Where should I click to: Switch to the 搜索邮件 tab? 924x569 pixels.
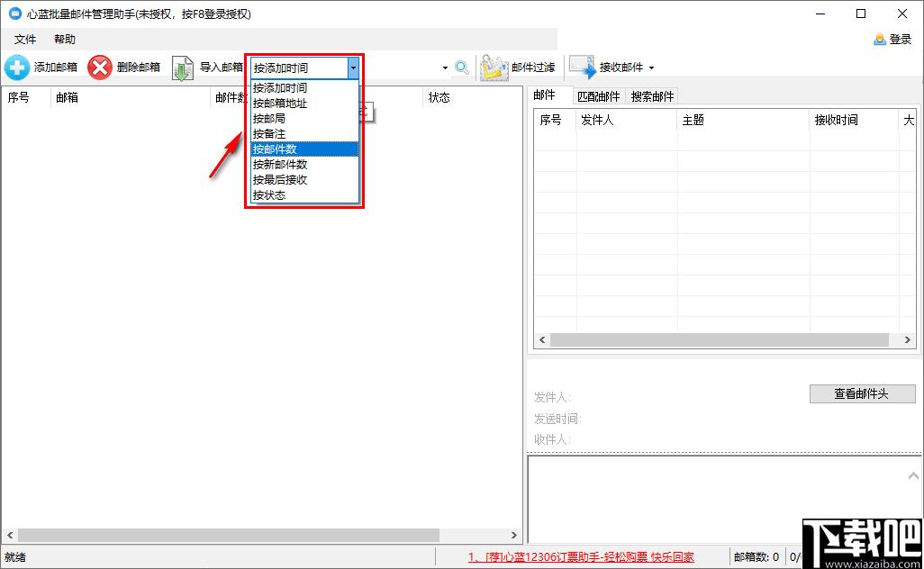652,96
